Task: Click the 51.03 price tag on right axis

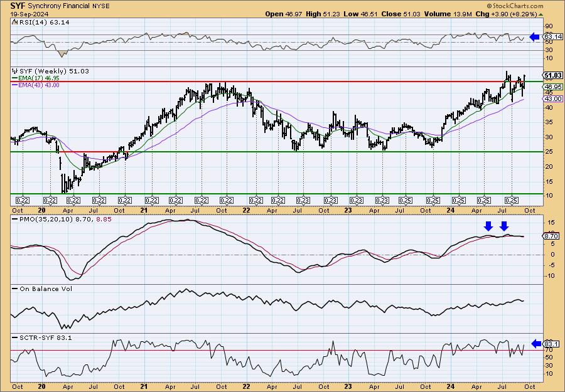Action: 553,75
